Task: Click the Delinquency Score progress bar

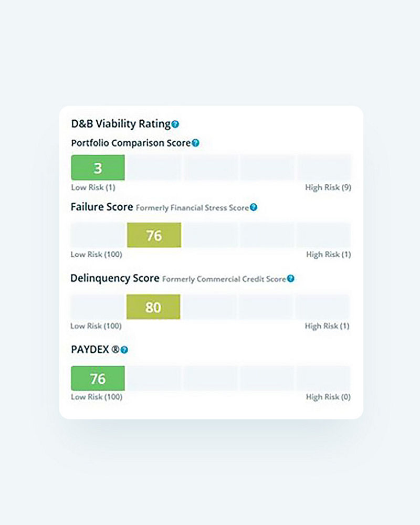Action: pyautogui.click(x=210, y=307)
